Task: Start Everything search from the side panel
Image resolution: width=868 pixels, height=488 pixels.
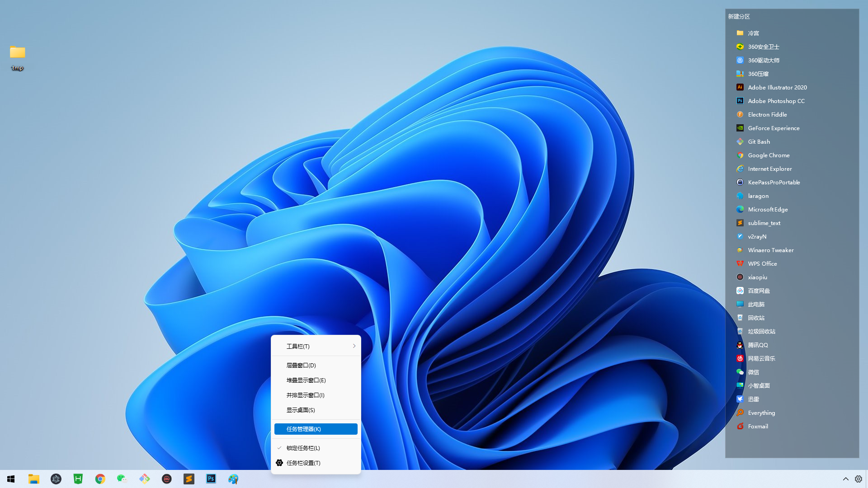Action: coord(761,413)
